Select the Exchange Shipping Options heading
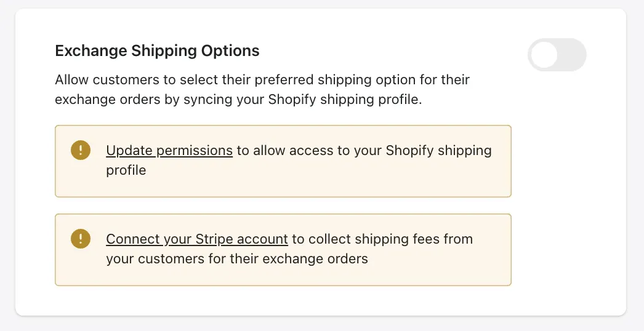 coord(157,50)
